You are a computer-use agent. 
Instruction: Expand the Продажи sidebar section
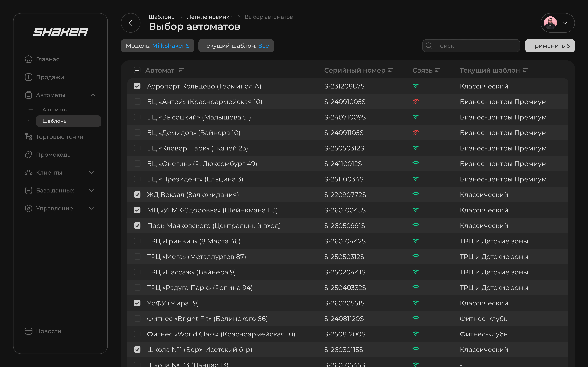pos(91,77)
